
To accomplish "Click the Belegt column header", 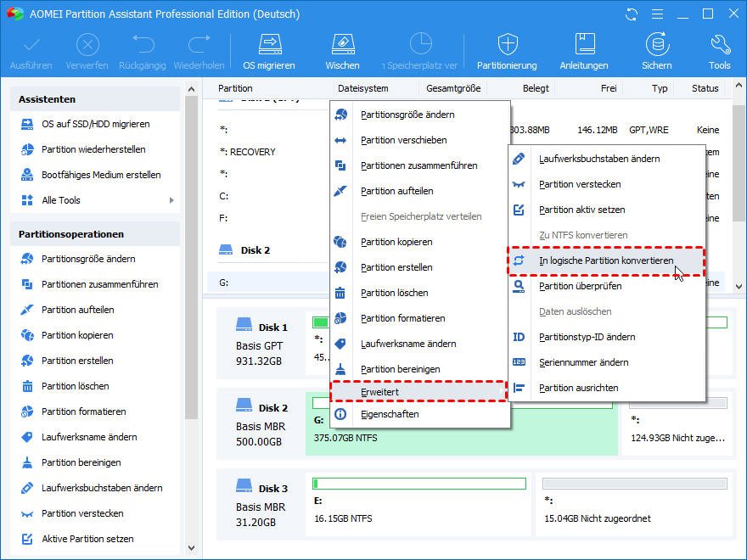I will (x=536, y=88).
